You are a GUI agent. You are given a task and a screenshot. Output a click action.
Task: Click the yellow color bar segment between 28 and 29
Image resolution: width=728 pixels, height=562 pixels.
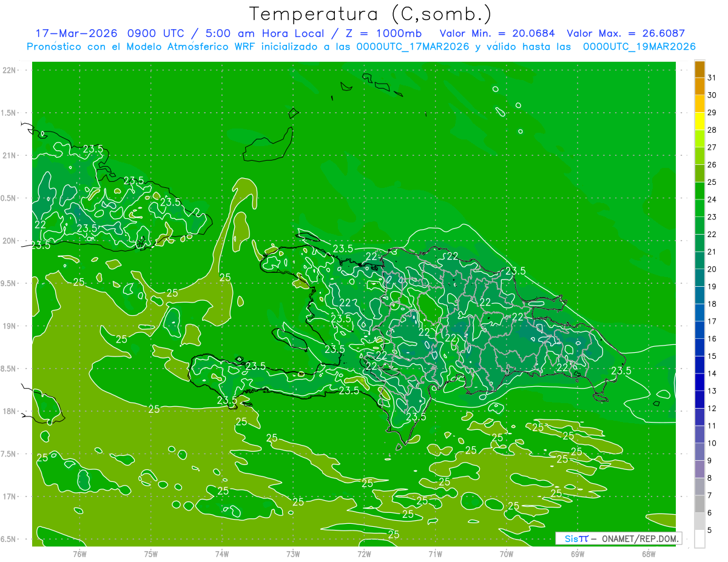(x=699, y=121)
